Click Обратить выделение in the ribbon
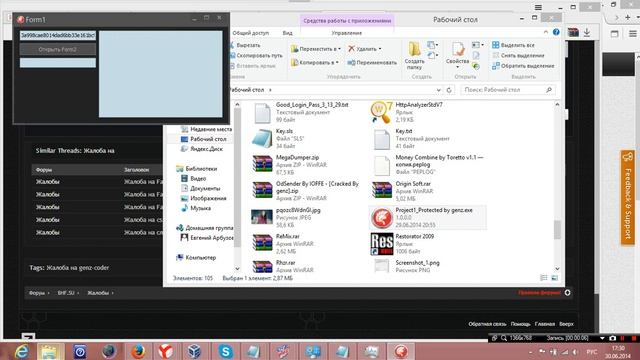Image resolution: width=640 pixels, height=360 pixels. point(523,66)
